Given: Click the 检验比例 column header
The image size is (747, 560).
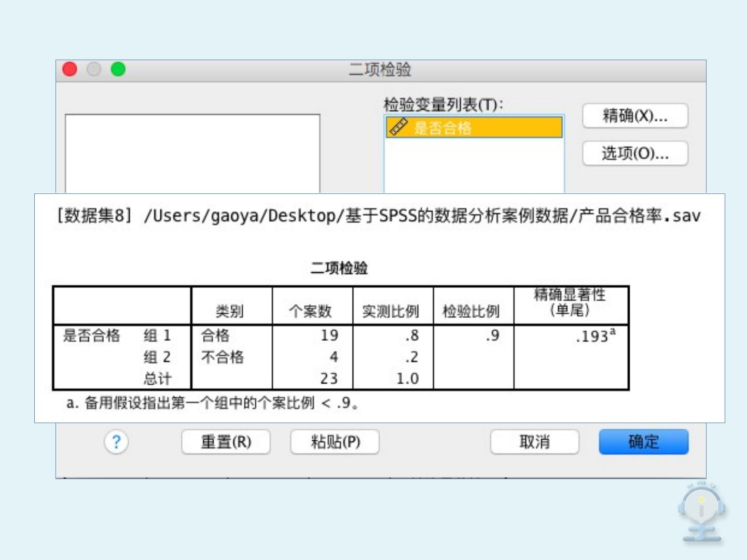Looking at the screenshot, I should [471, 311].
